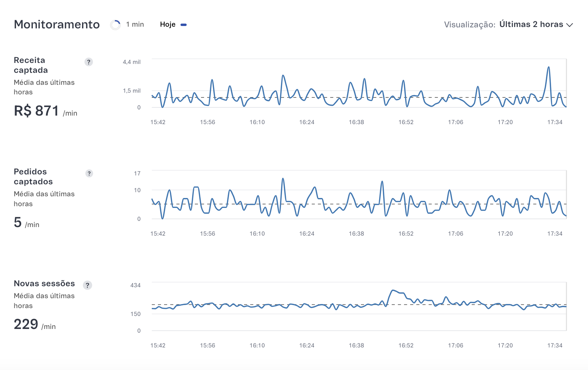Toggle the Hoje series legend

coord(168,25)
